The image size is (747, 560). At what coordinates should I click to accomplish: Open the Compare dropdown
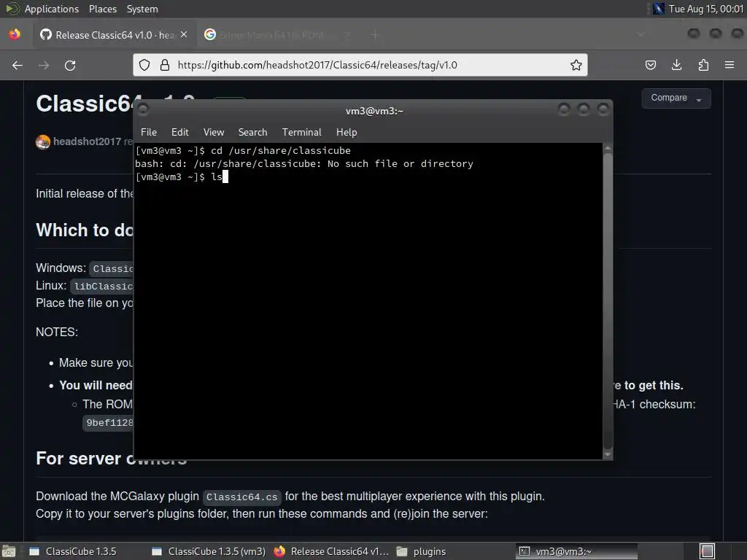click(x=676, y=98)
